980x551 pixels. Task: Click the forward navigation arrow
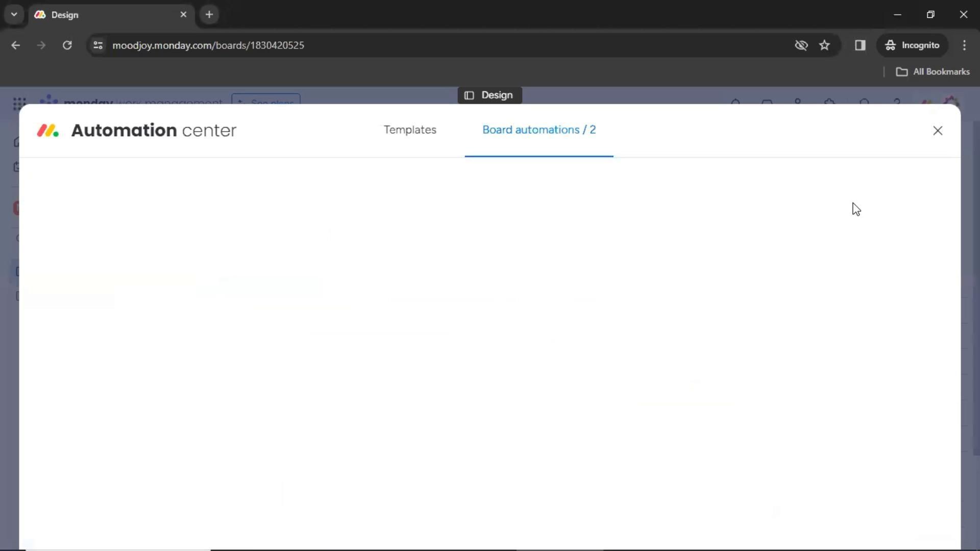coord(41,45)
